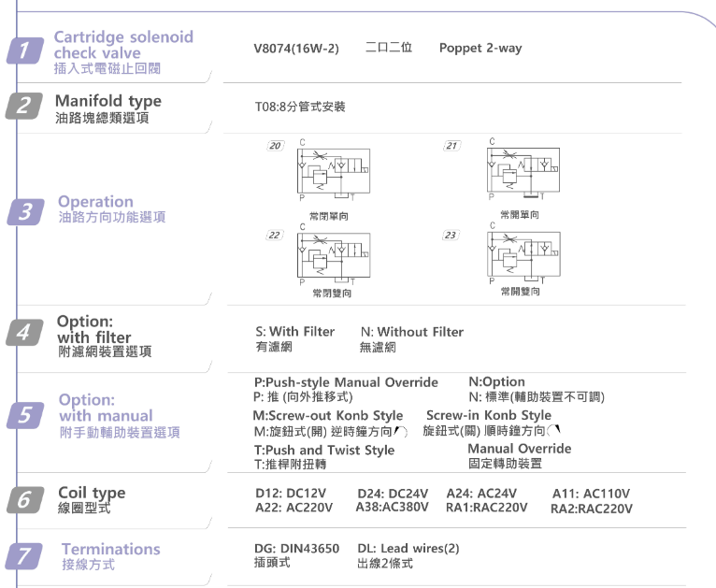Click caption '常閉雙向' under diagram 22
This screenshot has height=588, width=716.
[332, 294]
